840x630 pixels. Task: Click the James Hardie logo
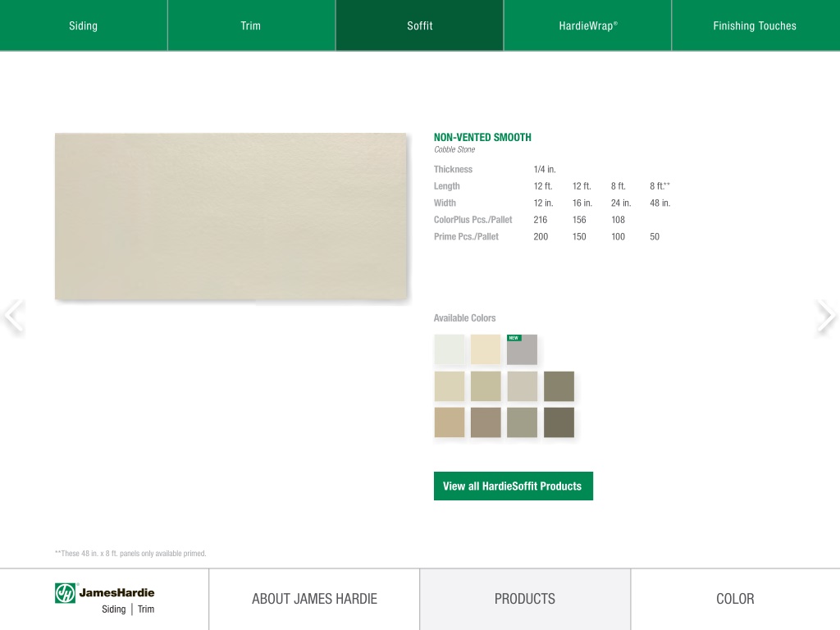pyautogui.click(x=104, y=600)
